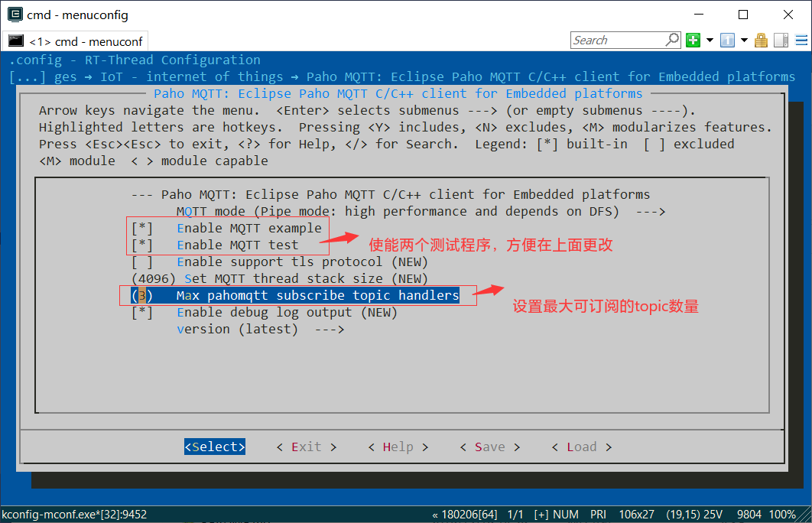
Task: Click the '--- Paho MQTT: Eclipse Paho MQTT' heading line
Action: 391,195
